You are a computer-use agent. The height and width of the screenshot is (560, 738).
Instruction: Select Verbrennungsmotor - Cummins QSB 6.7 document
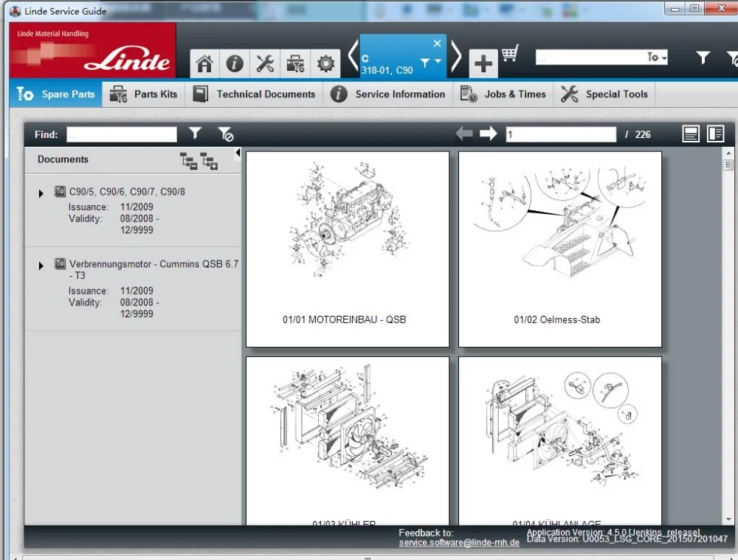pos(154,269)
